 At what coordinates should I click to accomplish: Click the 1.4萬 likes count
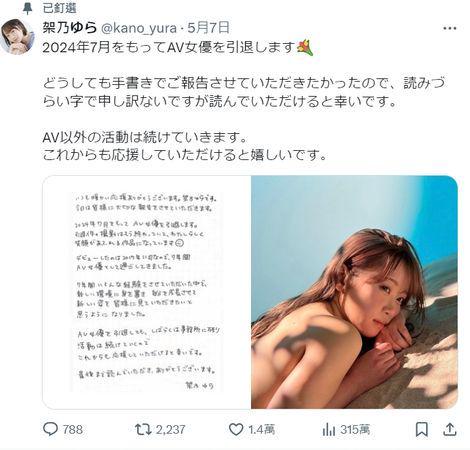click(262, 429)
